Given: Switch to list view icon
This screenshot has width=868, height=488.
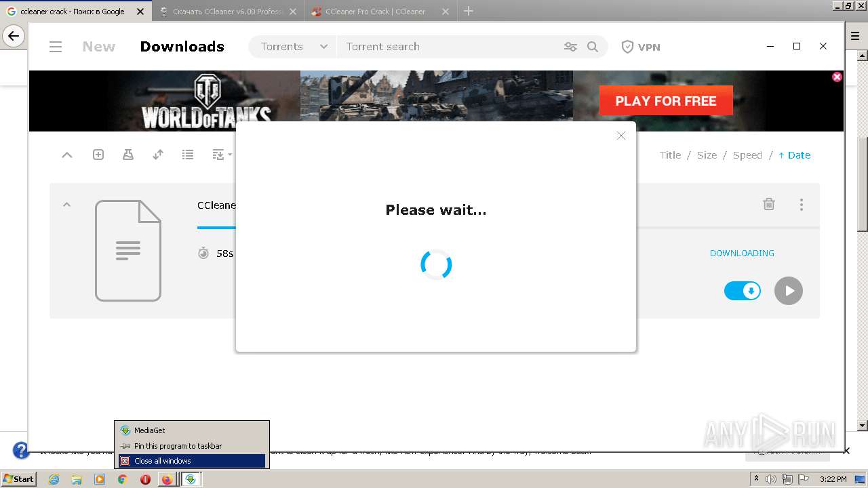Looking at the screenshot, I should click(188, 155).
